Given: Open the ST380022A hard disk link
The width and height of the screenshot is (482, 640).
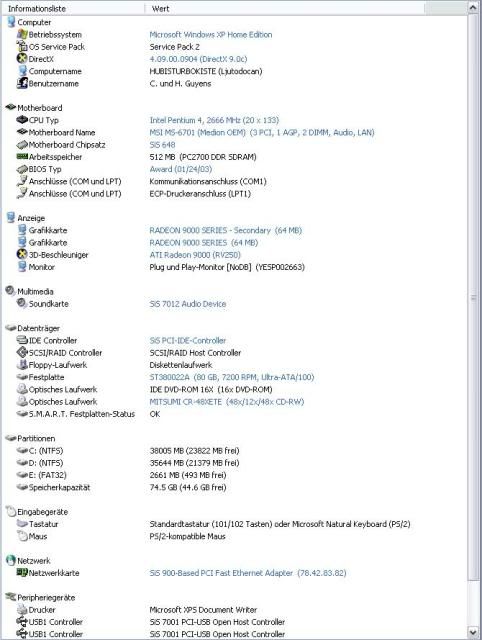Looking at the screenshot, I should point(232,378).
